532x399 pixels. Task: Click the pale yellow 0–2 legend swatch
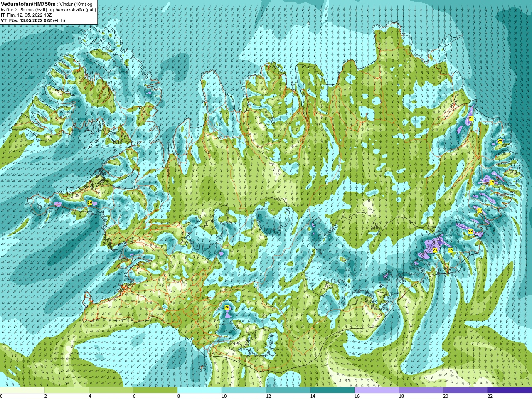pyautogui.click(x=22, y=390)
